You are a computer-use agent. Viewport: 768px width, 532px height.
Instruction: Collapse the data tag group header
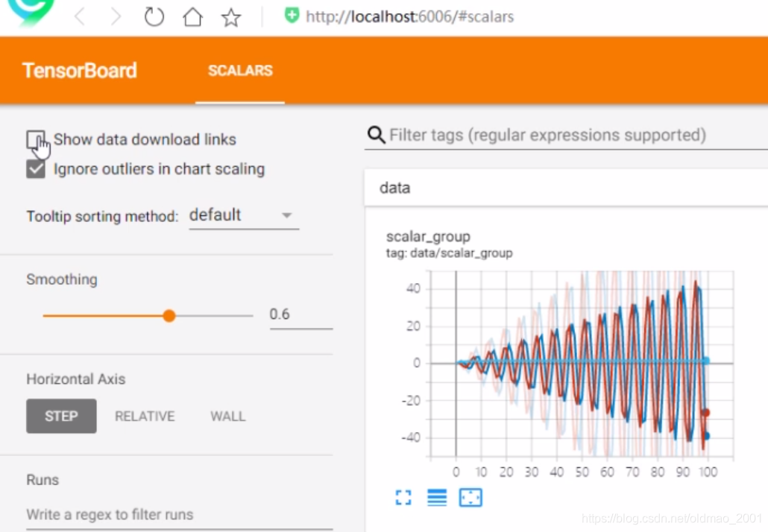[566, 188]
